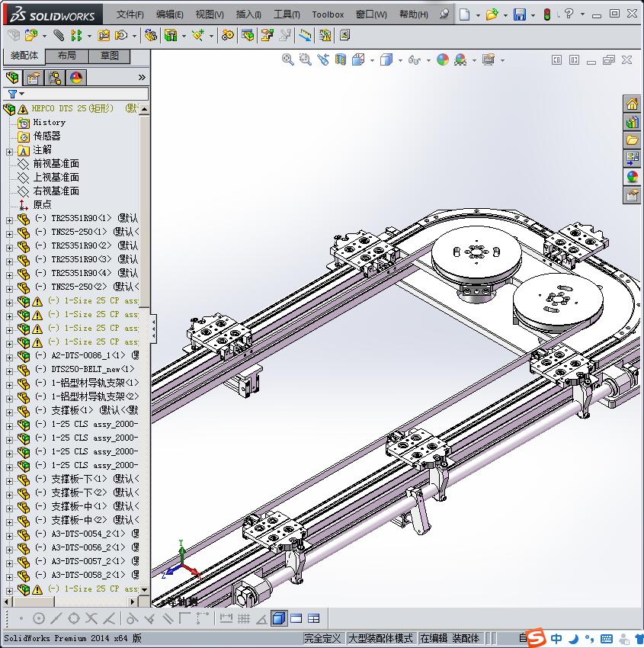Toggle Chinese/English input mode indicator 中
This screenshot has height=648, width=644.
click(557, 639)
